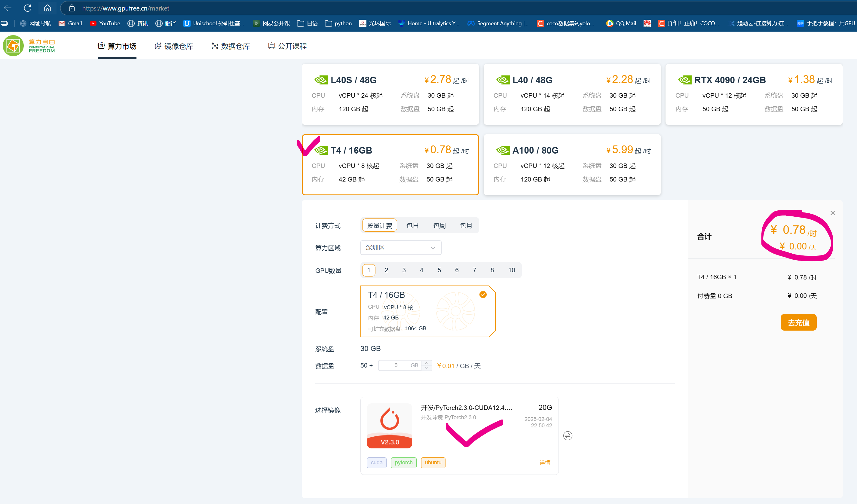Click the data disk GB input field
This screenshot has height=504, width=857.
tap(396, 365)
